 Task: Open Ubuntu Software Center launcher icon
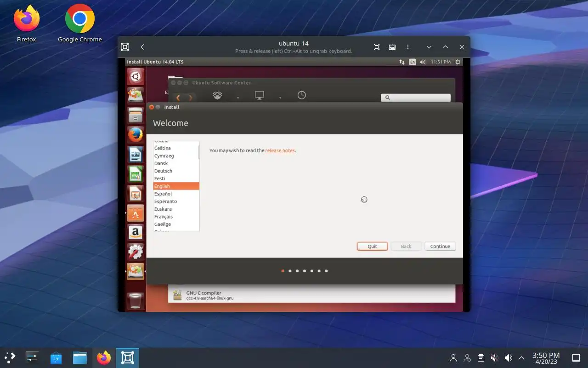click(136, 213)
